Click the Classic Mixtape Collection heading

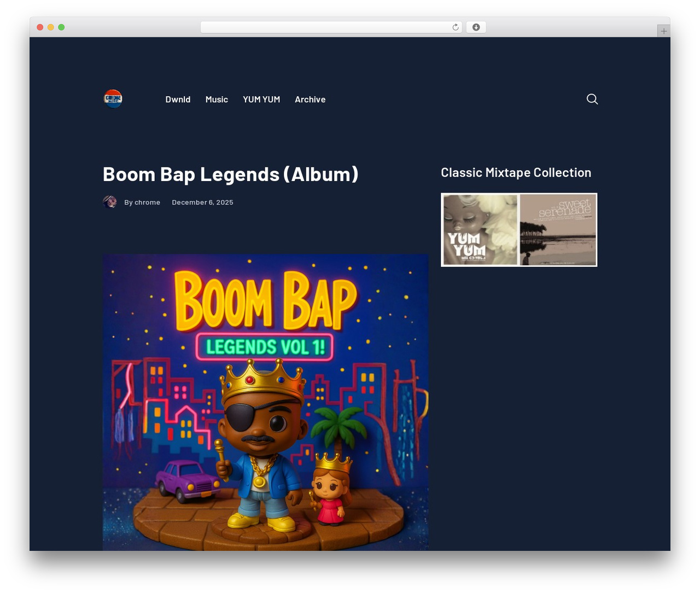click(516, 173)
